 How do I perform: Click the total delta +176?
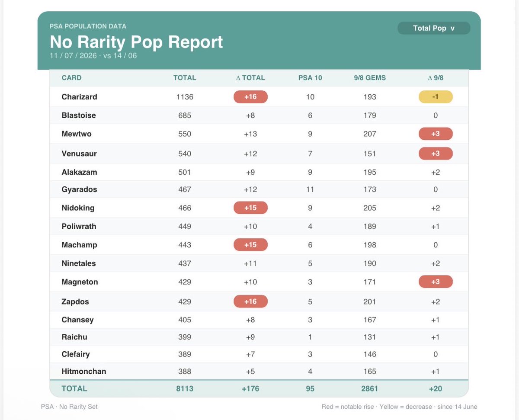click(x=250, y=388)
